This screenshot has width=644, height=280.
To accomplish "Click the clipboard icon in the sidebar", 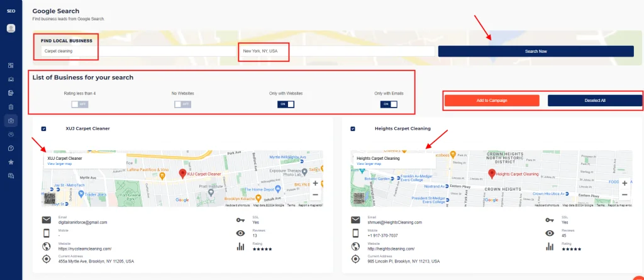I will point(11,106).
